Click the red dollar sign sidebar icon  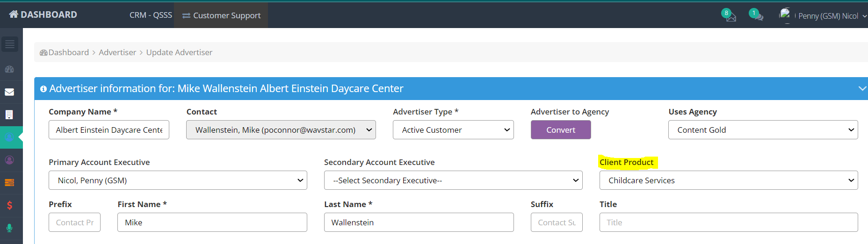(x=9, y=205)
